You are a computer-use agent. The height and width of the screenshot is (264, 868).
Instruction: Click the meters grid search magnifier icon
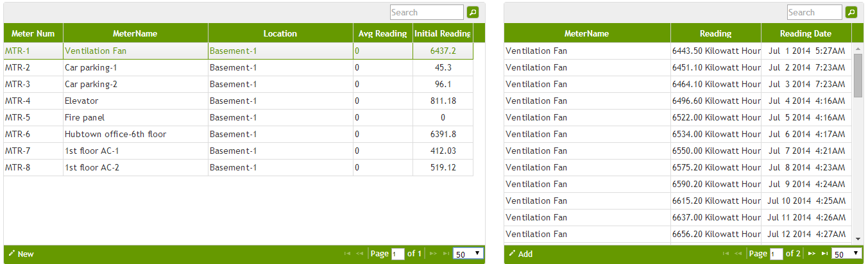[472, 12]
